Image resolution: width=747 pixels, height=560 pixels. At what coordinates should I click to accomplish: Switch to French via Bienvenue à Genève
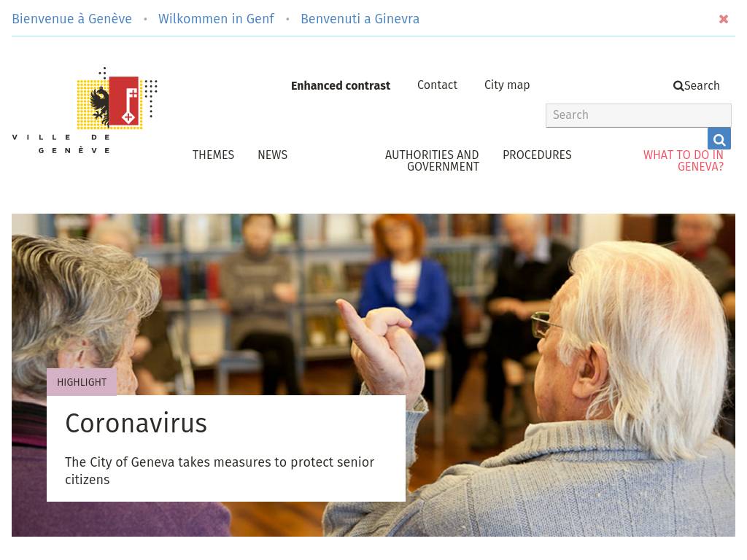tap(72, 18)
